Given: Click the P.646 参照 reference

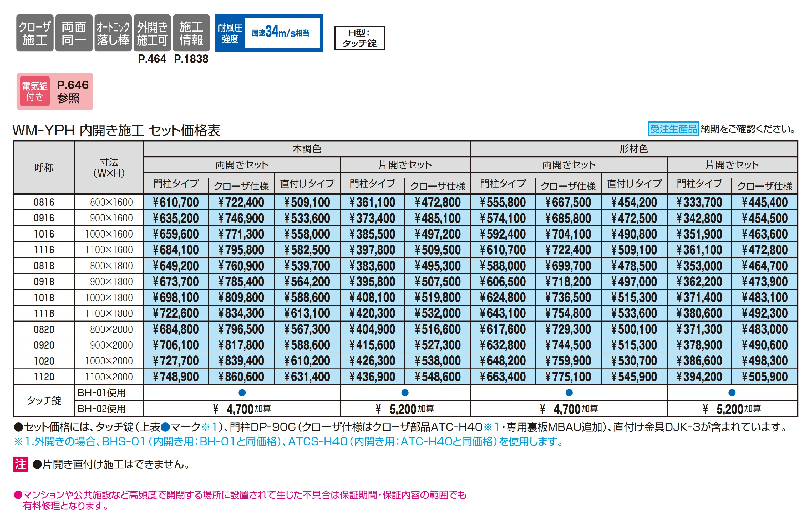Looking at the screenshot, I should click(73, 91).
